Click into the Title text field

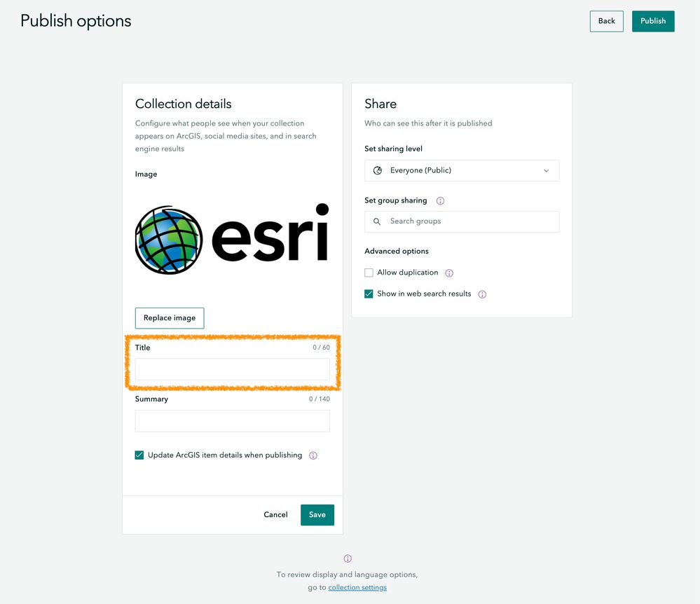click(232, 369)
